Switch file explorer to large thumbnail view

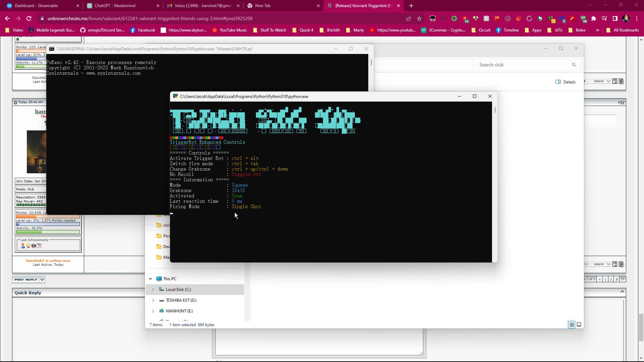[579, 324]
